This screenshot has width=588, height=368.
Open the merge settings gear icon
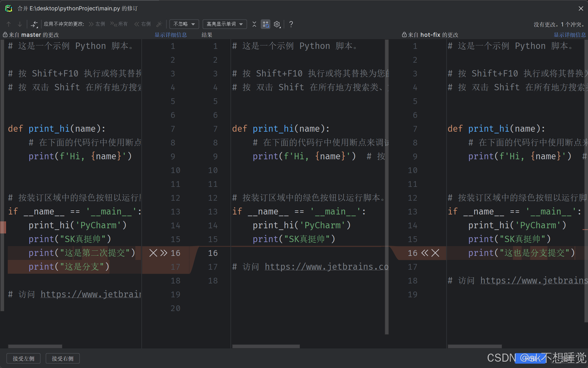[277, 24]
